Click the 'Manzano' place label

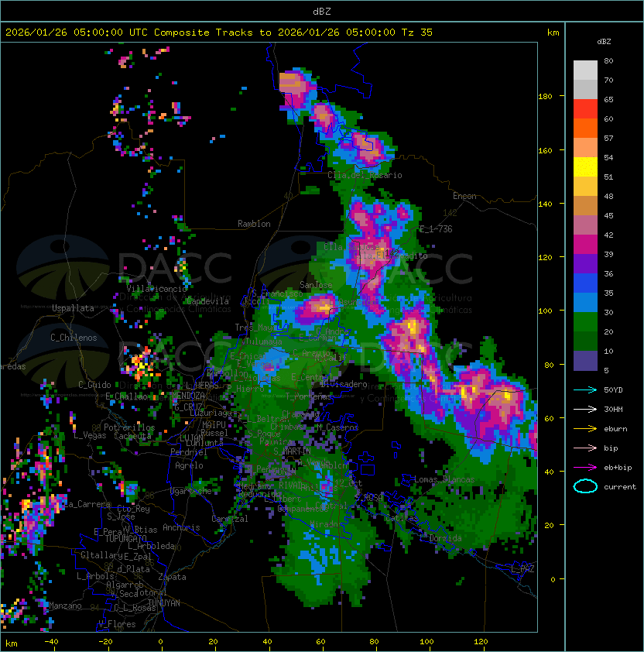click(65, 606)
